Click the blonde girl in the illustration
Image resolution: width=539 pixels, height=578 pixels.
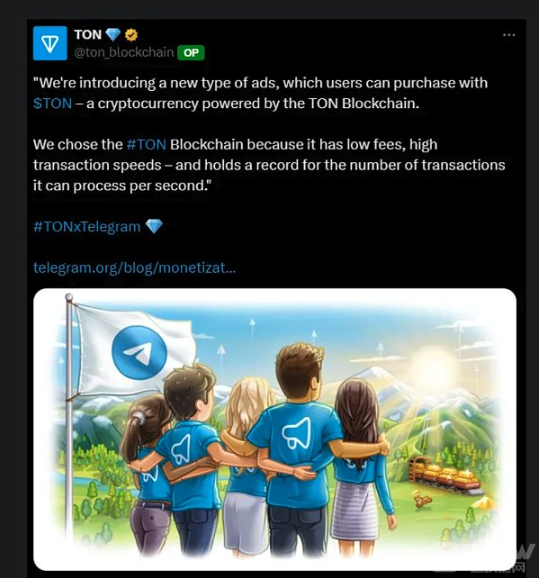coord(247,464)
